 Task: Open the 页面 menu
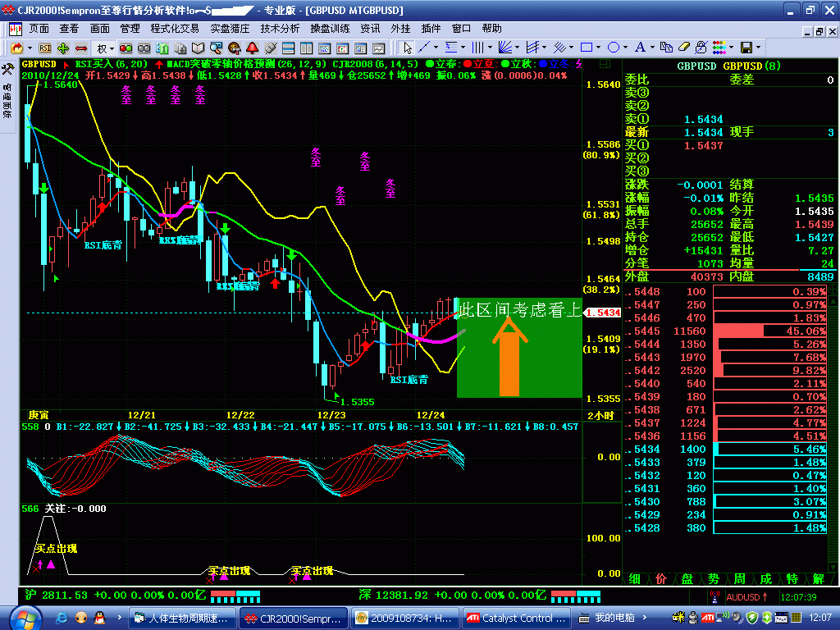(x=39, y=29)
